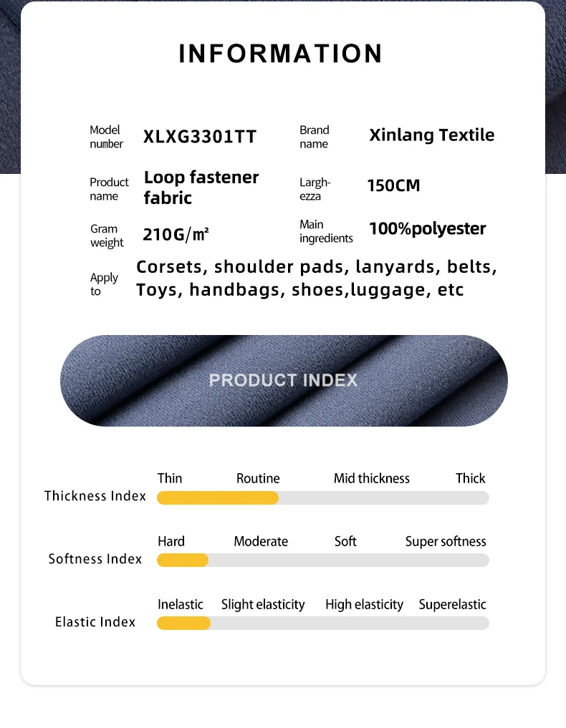The height and width of the screenshot is (728, 566).
Task: Click the Thickness Index slider bar
Action: point(322,498)
